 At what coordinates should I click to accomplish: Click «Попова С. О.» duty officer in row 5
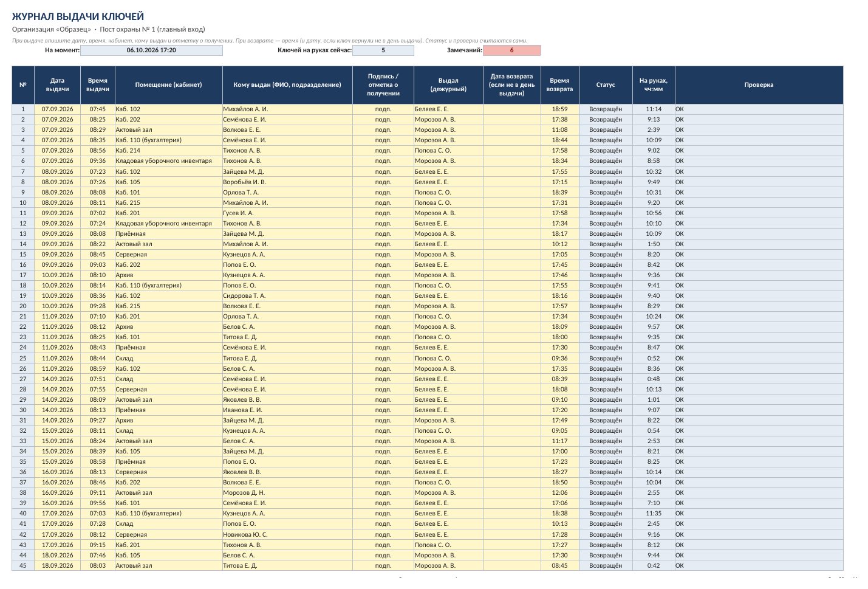(x=448, y=151)
